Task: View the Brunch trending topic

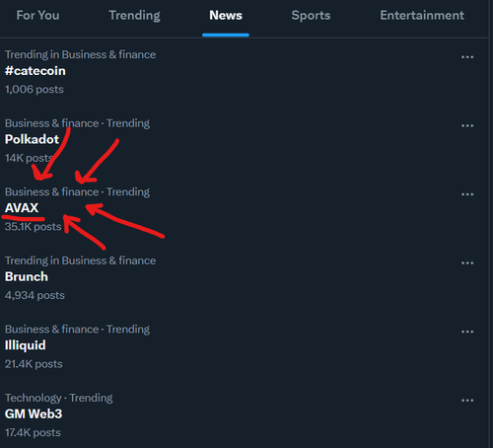Action: tap(27, 276)
